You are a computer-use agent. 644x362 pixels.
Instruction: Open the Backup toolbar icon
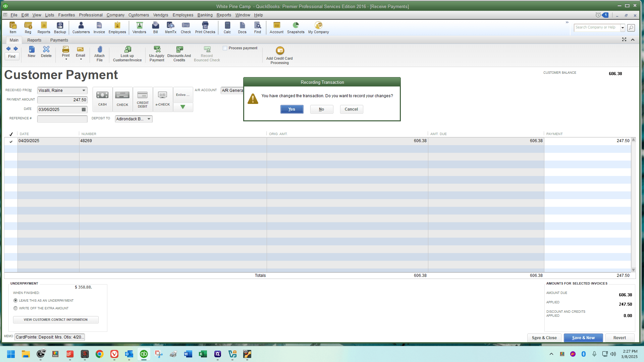tap(60, 27)
